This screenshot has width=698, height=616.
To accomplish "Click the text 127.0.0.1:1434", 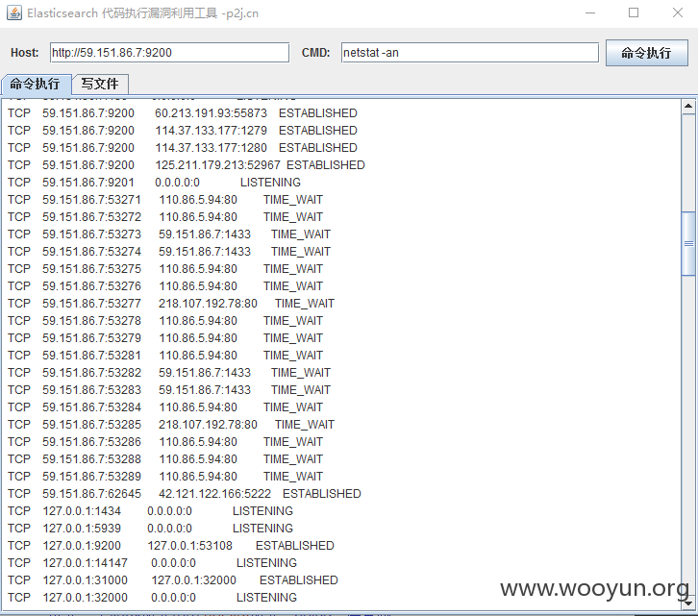I will point(82,511).
